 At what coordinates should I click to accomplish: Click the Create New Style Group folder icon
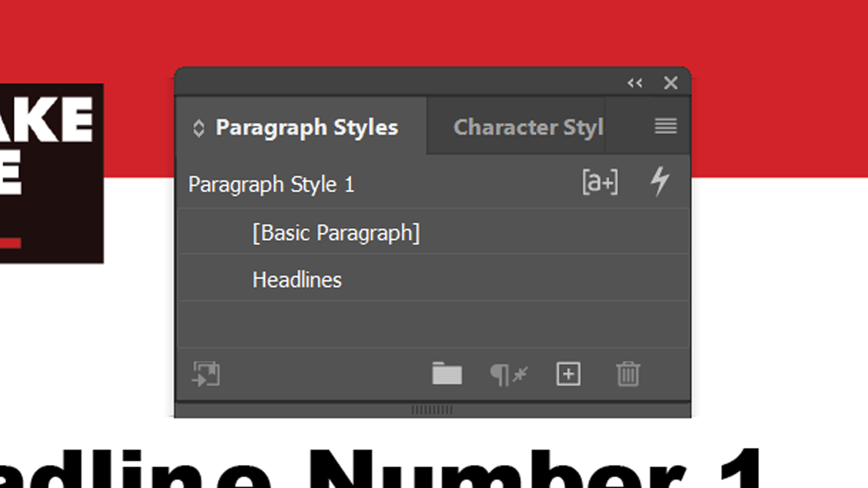[x=447, y=374]
